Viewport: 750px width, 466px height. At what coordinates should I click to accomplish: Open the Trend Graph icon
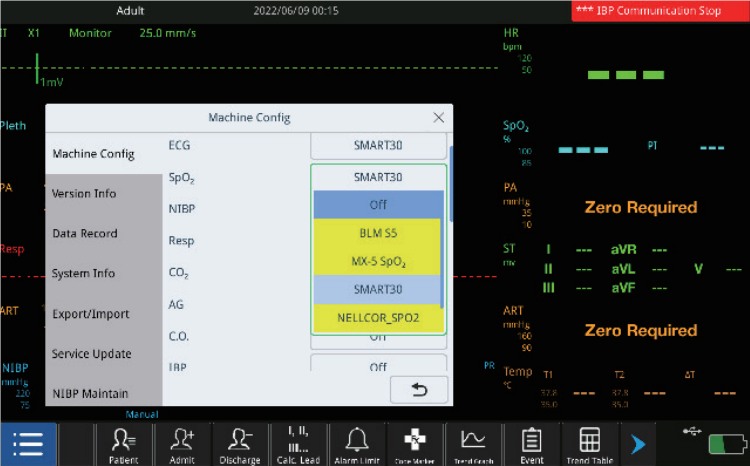pos(473,444)
